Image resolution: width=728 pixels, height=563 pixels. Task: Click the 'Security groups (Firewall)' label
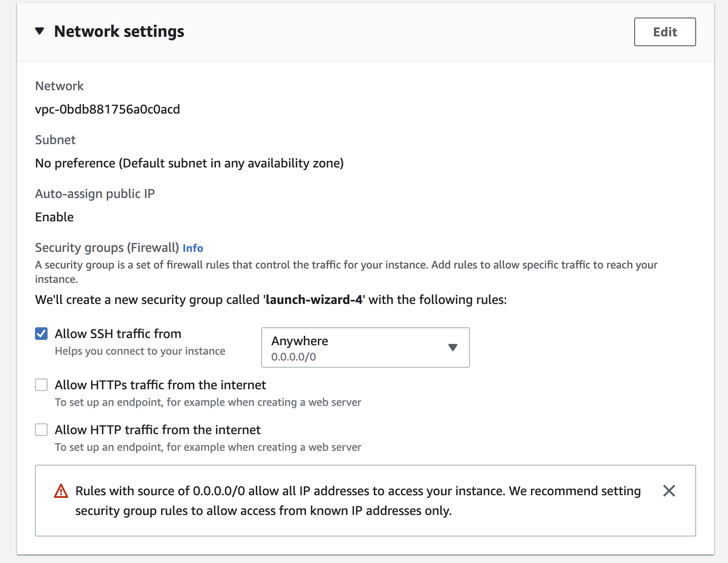point(107,248)
